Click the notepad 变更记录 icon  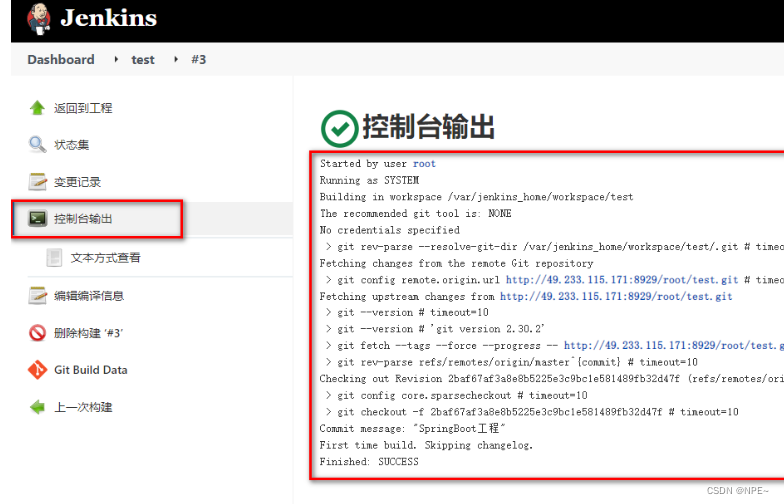[38, 182]
